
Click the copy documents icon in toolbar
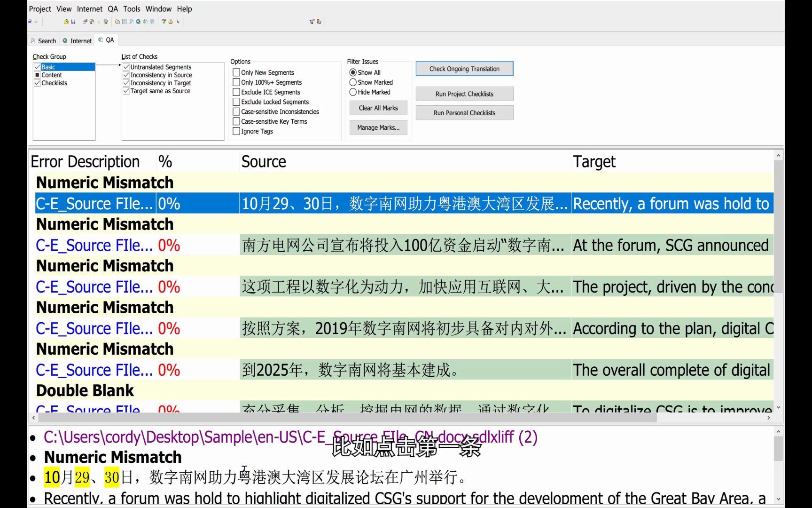[x=117, y=22]
